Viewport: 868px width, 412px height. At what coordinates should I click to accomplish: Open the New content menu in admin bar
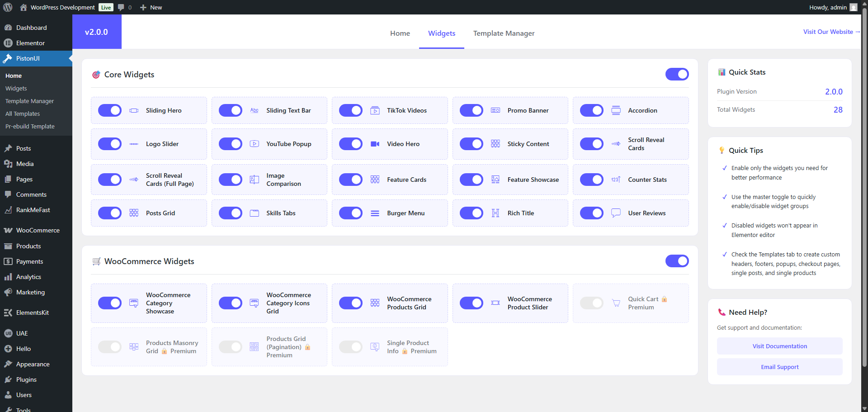pos(151,7)
